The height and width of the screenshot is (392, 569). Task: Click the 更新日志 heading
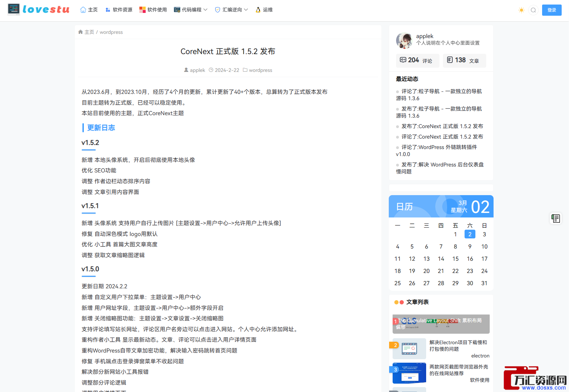[101, 128]
